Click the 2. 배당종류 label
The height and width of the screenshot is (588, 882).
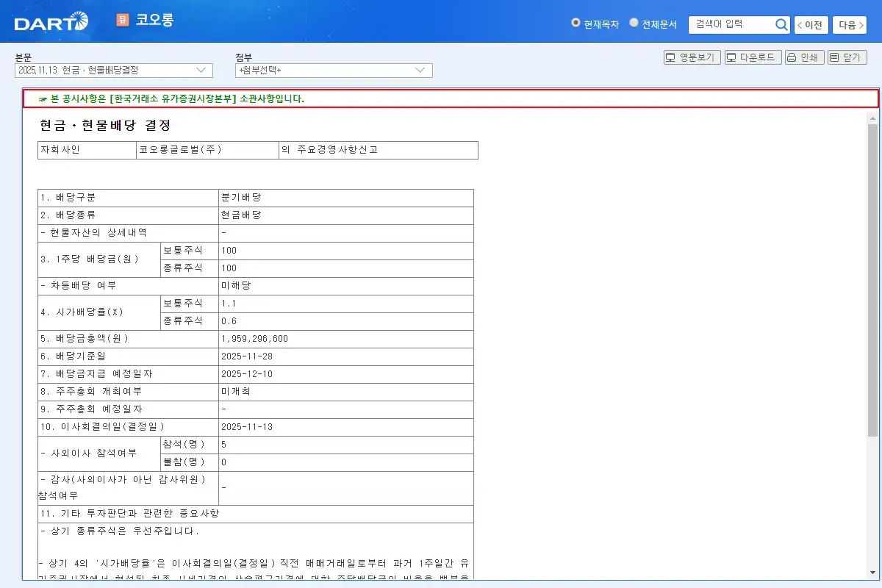[x=68, y=215]
